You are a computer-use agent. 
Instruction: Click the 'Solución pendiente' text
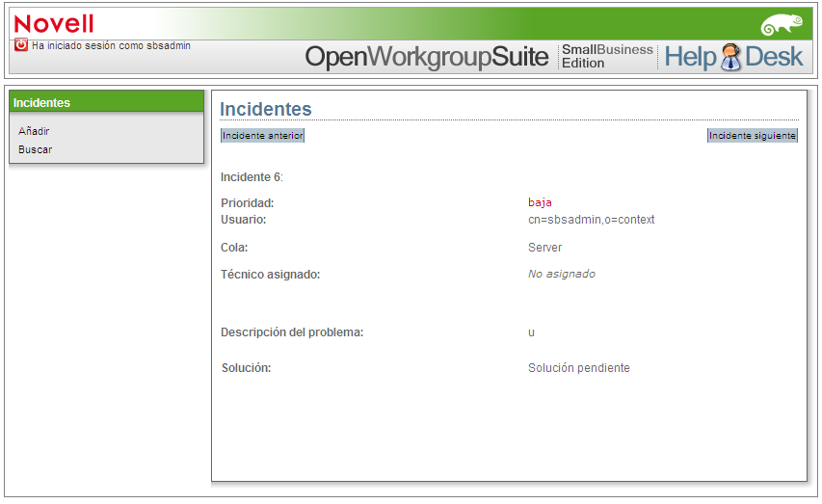[579, 368]
